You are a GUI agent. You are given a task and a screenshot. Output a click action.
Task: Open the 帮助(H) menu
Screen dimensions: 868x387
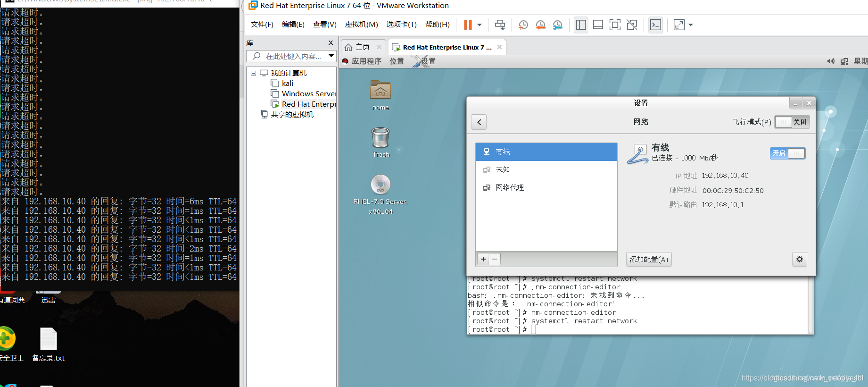[437, 25]
